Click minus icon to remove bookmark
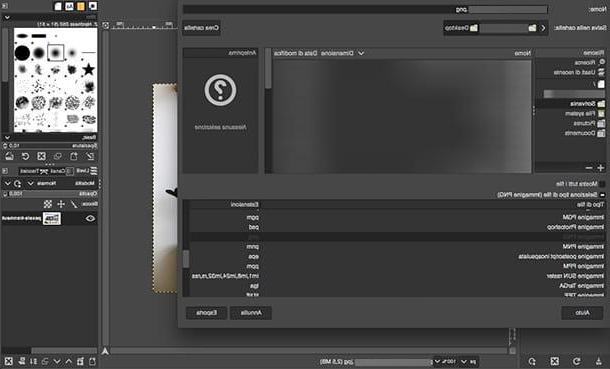Image resolution: width=610 pixels, height=369 pixels. [589, 168]
